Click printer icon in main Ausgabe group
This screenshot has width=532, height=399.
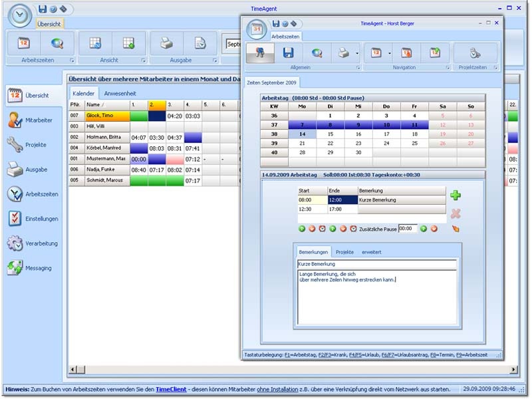coord(167,43)
